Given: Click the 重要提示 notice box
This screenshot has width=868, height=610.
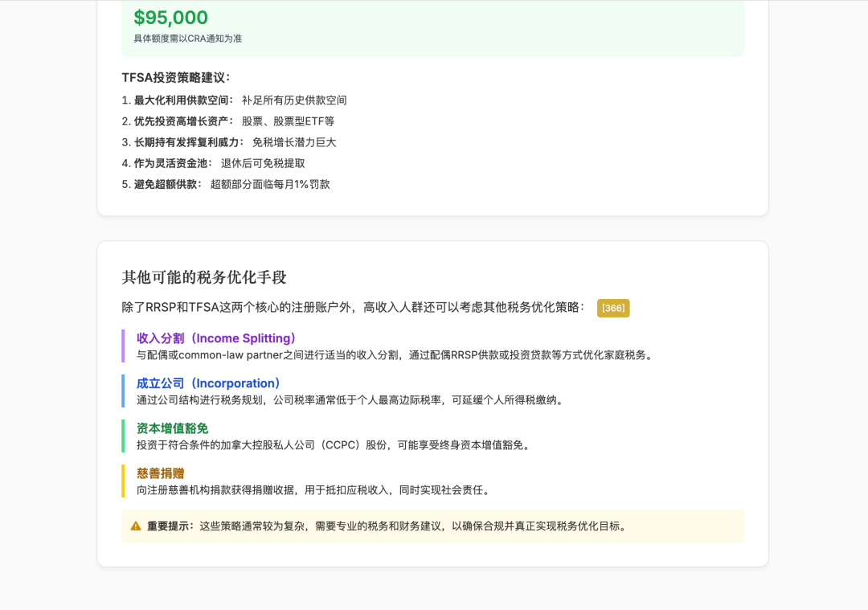Looking at the screenshot, I should pyautogui.click(x=432, y=526).
